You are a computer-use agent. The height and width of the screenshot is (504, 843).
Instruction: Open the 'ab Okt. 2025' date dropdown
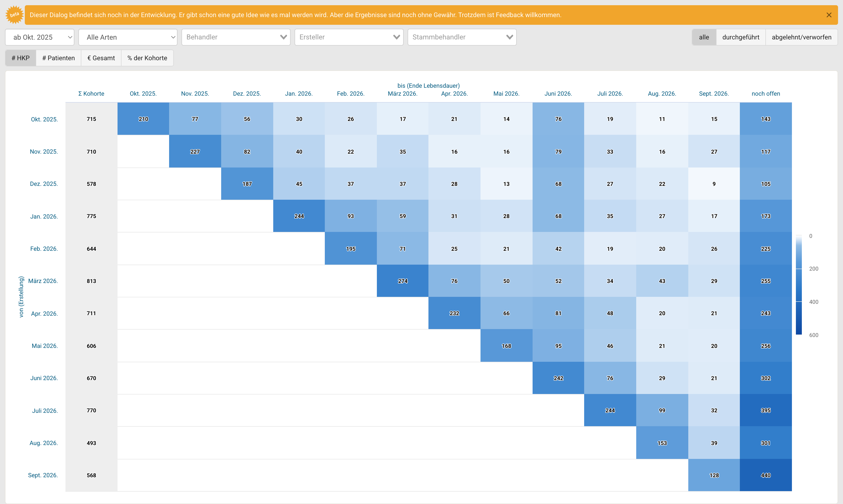[x=40, y=37]
